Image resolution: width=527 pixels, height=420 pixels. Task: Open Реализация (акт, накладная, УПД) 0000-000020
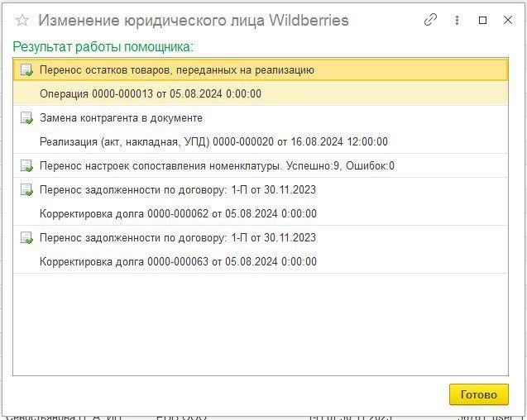[213, 142]
